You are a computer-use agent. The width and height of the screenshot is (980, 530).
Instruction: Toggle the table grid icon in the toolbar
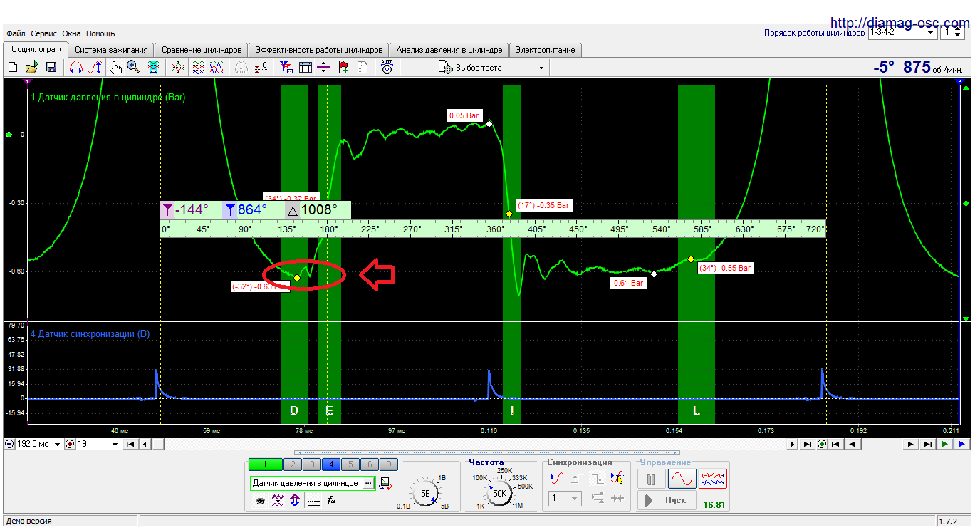pos(305,68)
